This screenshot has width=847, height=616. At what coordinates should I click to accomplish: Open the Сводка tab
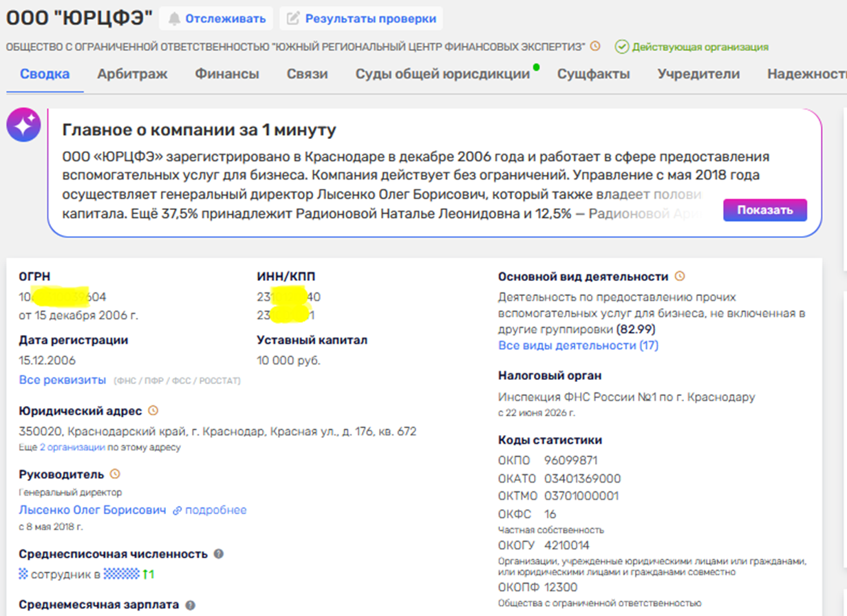pos(45,74)
